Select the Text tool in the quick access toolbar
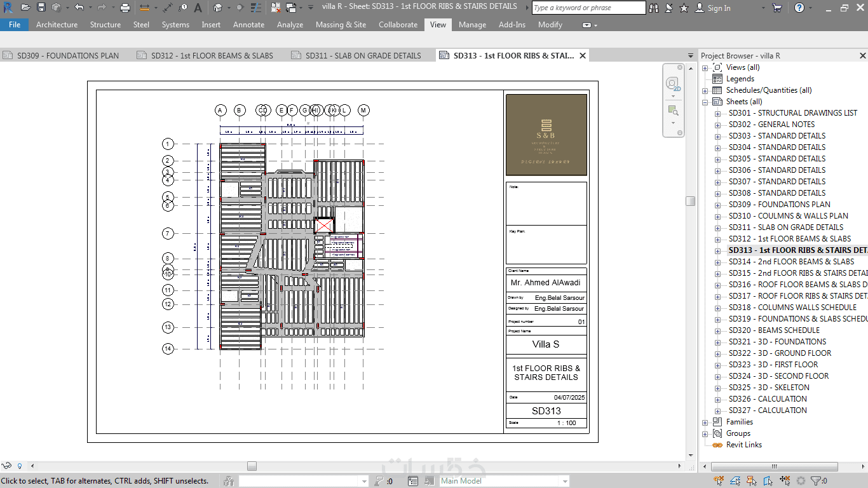This screenshot has width=868, height=488. pyautogui.click(x=198, y=8)
